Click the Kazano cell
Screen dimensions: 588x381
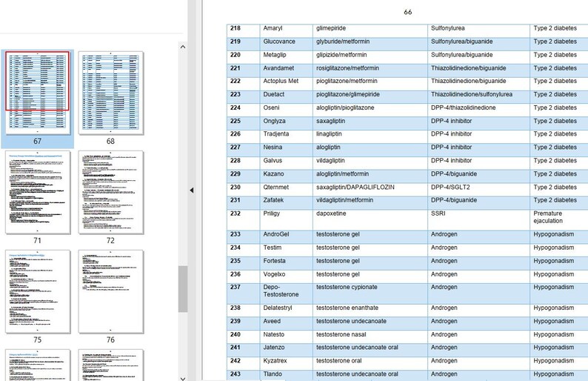point(286,176)
